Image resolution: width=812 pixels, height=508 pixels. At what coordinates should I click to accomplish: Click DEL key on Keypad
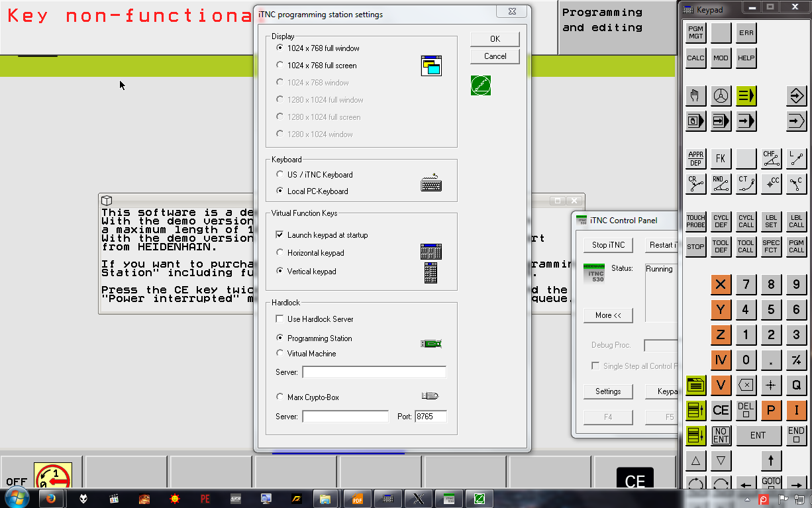[746, 410]
